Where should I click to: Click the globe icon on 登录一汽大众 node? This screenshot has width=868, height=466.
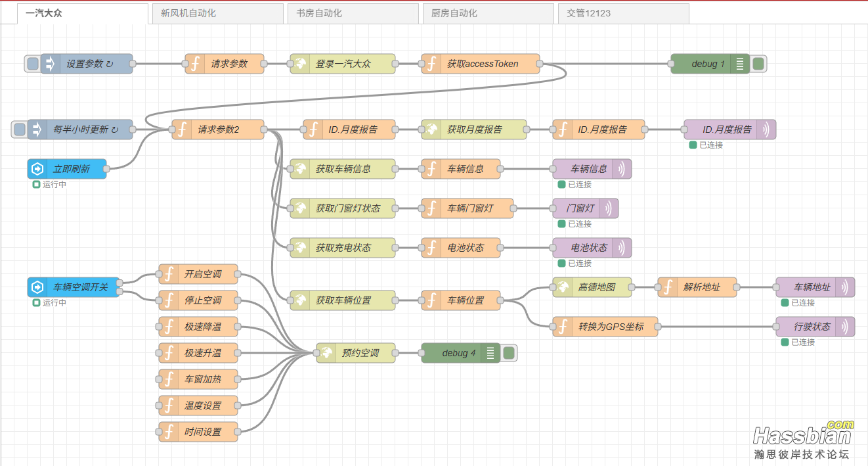click(x=300, y=64)
